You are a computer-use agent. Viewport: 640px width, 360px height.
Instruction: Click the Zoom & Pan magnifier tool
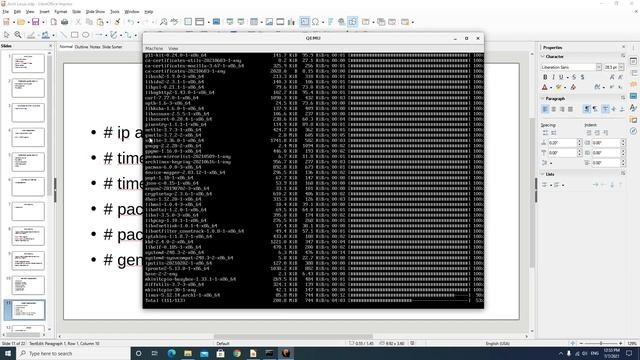tap(18, 35)
